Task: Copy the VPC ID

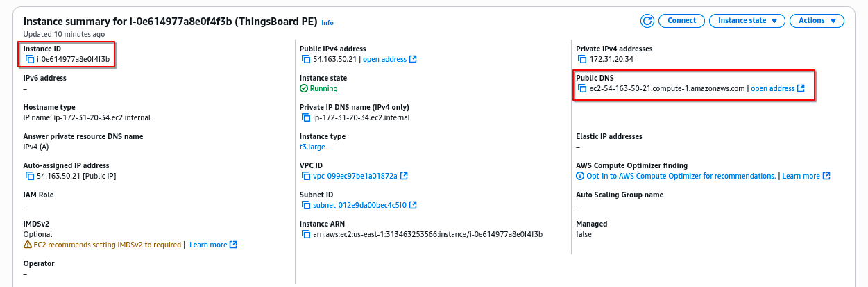Action: pyautogui.click(x=306, y=177)
